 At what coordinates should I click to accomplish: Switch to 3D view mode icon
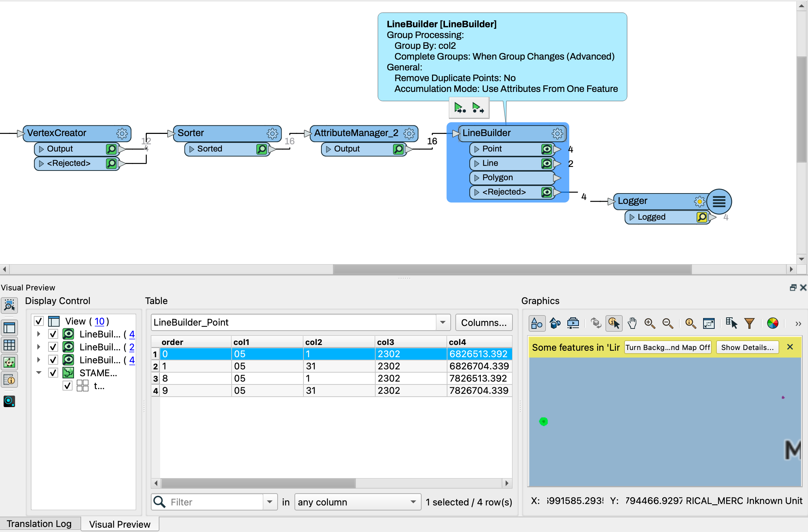pos(555,323)
